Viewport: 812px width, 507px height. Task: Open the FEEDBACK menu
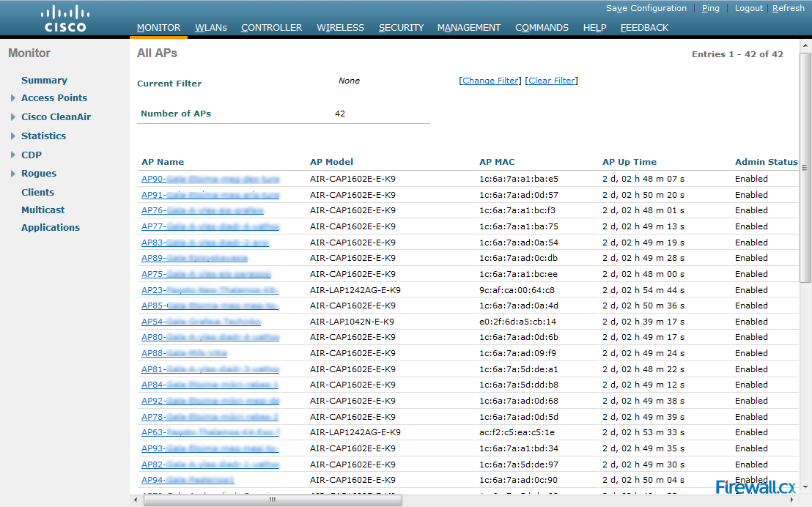click(x=644, y=28)
